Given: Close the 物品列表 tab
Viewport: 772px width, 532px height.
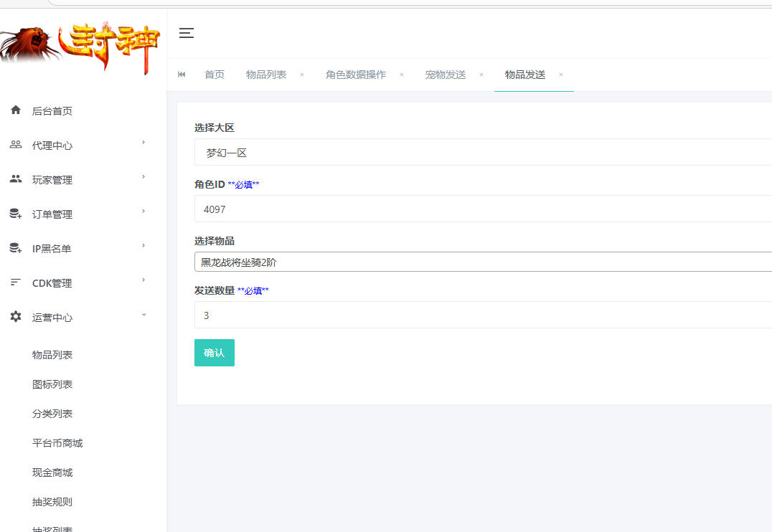Looking at the screenshot, I should pyautogui.click(x=301, y=75).
